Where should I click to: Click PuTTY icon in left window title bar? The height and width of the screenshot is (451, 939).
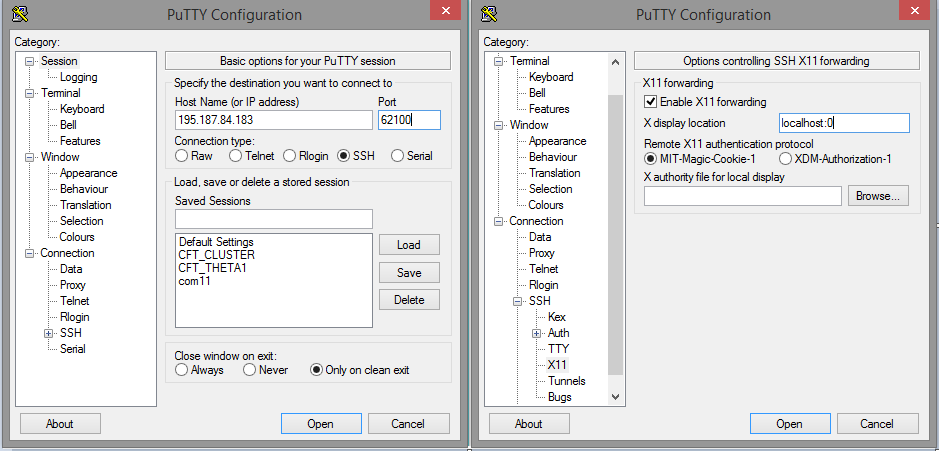[20, 13]
